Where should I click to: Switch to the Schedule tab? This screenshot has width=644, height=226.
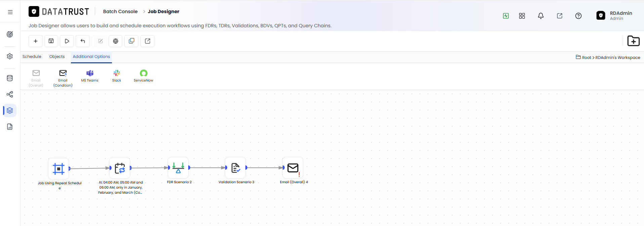click(x=32, y=57)
